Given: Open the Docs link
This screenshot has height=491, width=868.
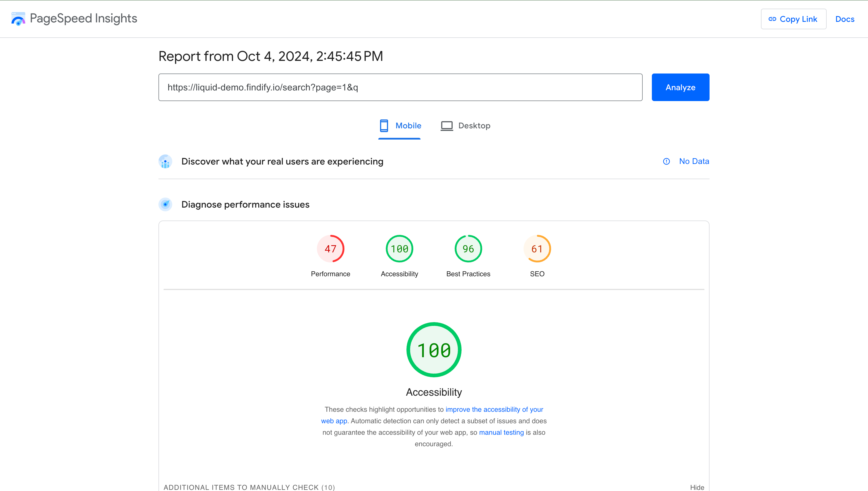Looking at the screenshot, I should 844,19.
